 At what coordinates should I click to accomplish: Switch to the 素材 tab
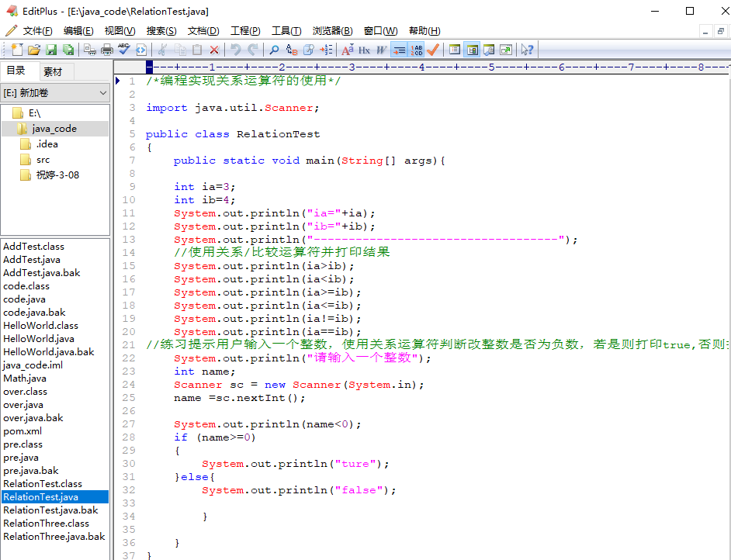click(53, 72)
